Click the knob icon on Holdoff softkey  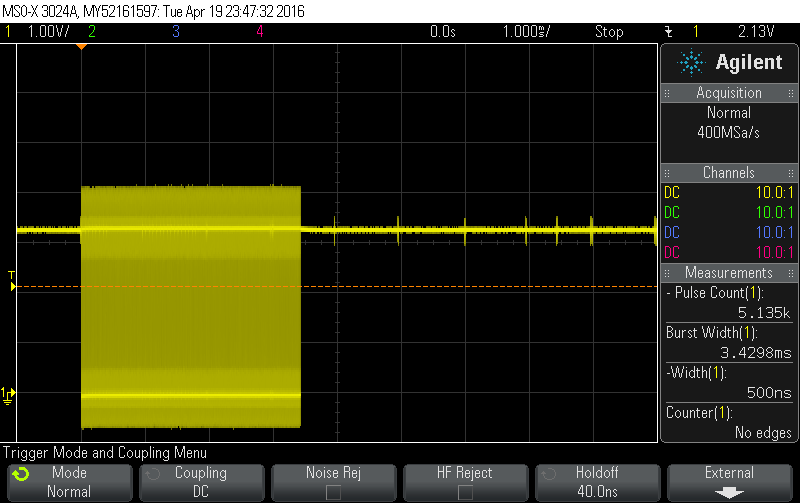(x=547, y=473)
